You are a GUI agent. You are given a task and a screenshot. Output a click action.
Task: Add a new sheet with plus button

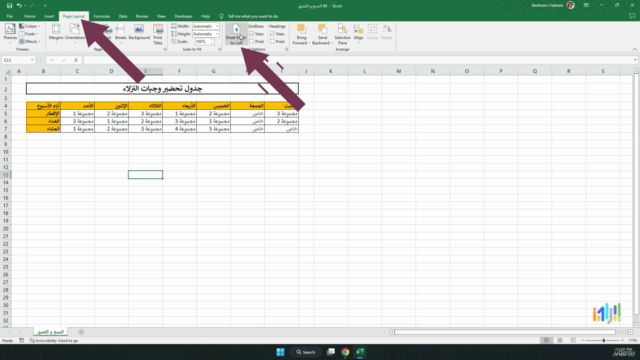click(81, 332)
